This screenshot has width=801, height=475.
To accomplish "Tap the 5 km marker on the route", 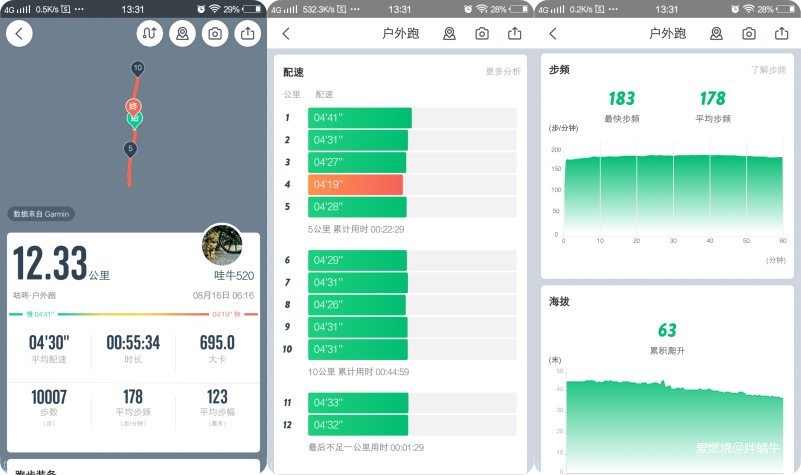I will 129,149.
